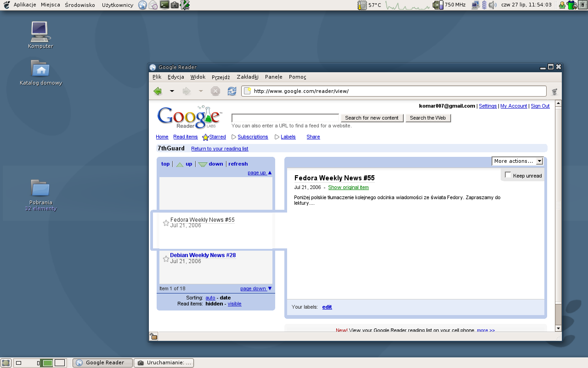
Task: Set read items to visible
Action: pos(234,304)
